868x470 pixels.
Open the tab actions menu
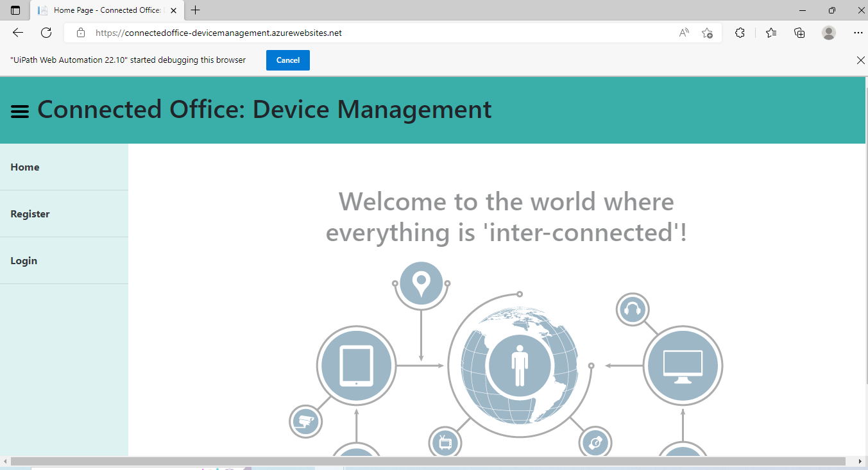coord(15,10)
